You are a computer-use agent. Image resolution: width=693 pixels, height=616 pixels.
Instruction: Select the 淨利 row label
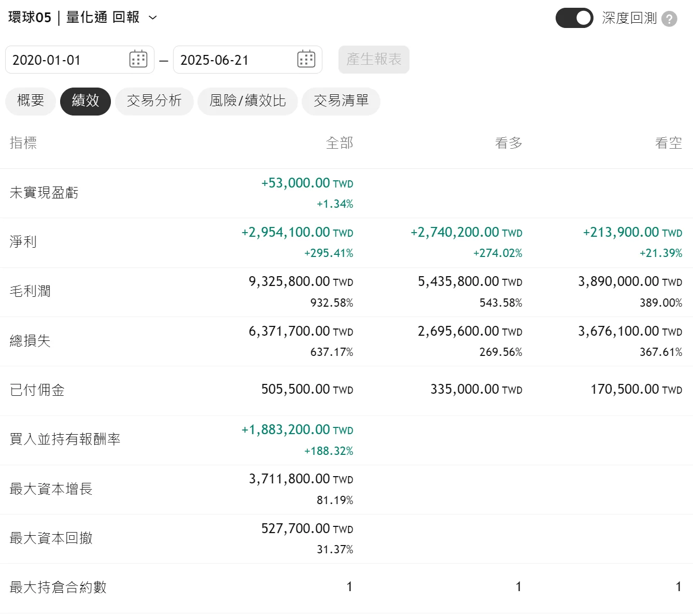tap(23, 242)
